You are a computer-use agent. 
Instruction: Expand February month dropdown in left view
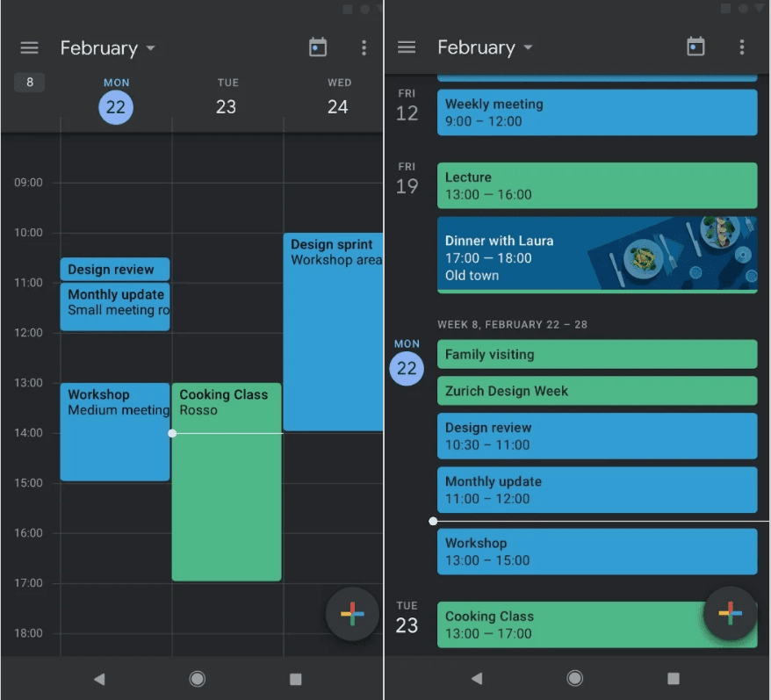[x=107, y=48]
